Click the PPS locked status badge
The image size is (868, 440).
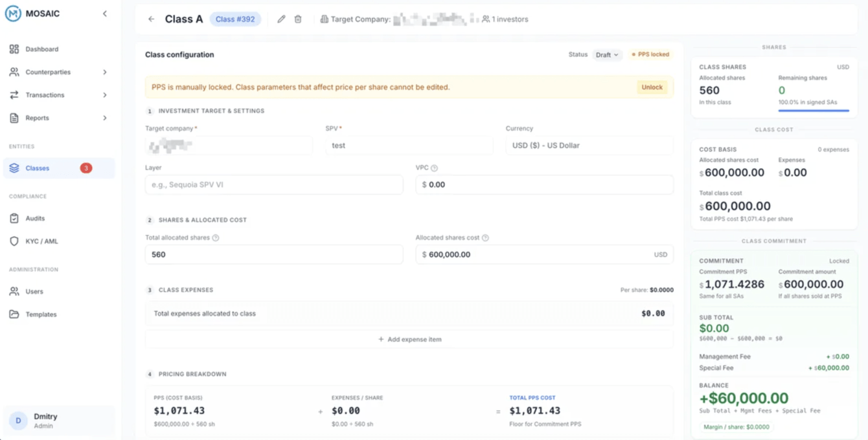650,55
